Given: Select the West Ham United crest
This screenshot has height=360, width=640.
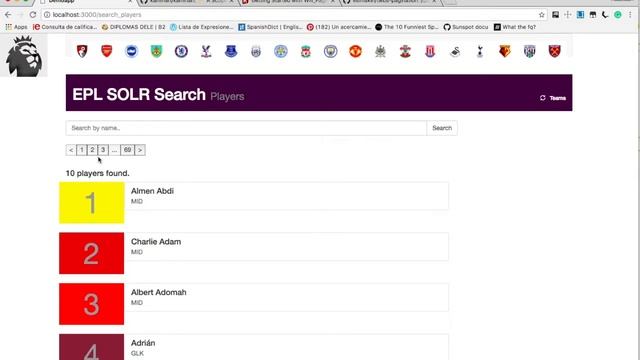Looking at the screenshot, I should tap(554, 51).
